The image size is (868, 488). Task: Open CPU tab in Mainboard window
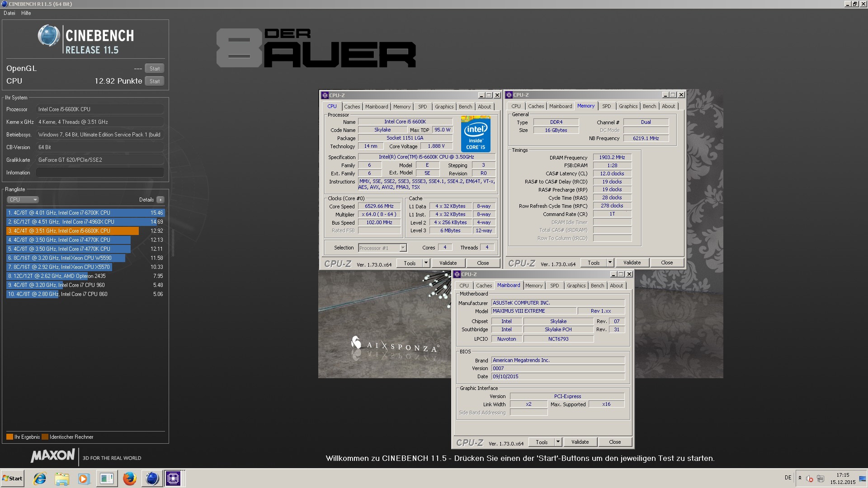[x=464, y=286]
